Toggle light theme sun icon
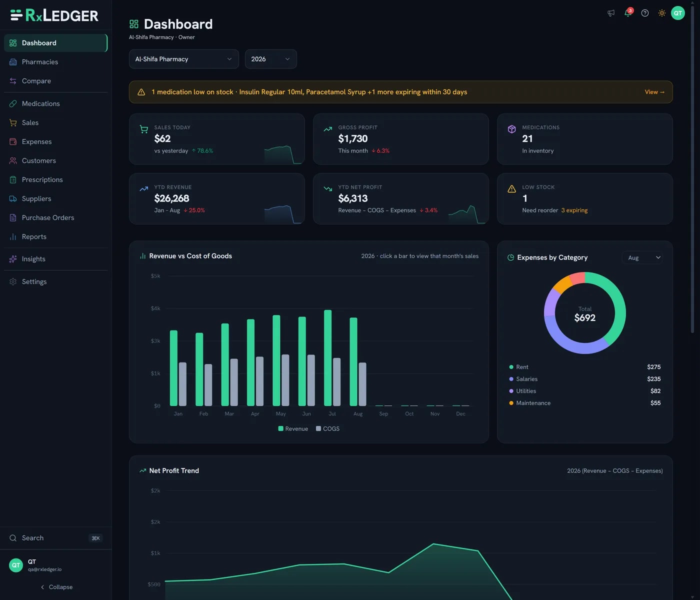Image resolution: width=700 pixels, height=600 pixels. (x=662, y=13)
